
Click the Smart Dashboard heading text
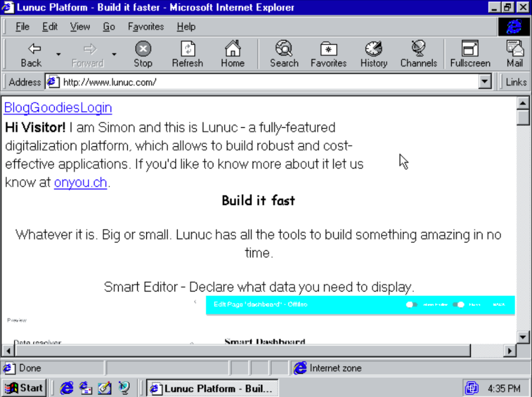pos(264,341)
